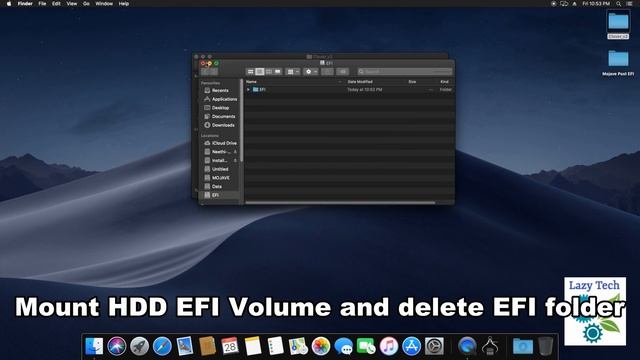Open Safari from the Dock
The image size is (640, 360).
coord(162,346)
